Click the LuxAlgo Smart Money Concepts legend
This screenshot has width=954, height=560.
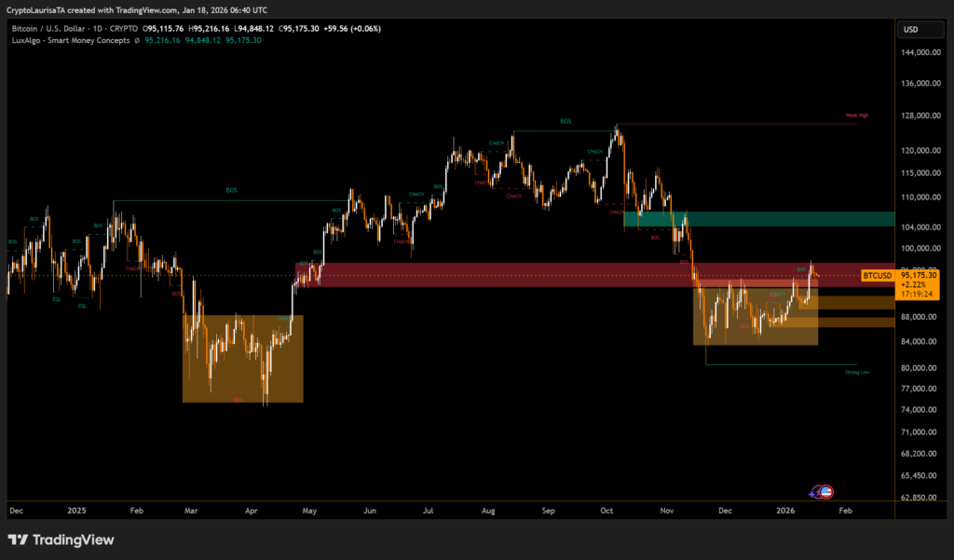pyautogui.click(x=71, y=40)
